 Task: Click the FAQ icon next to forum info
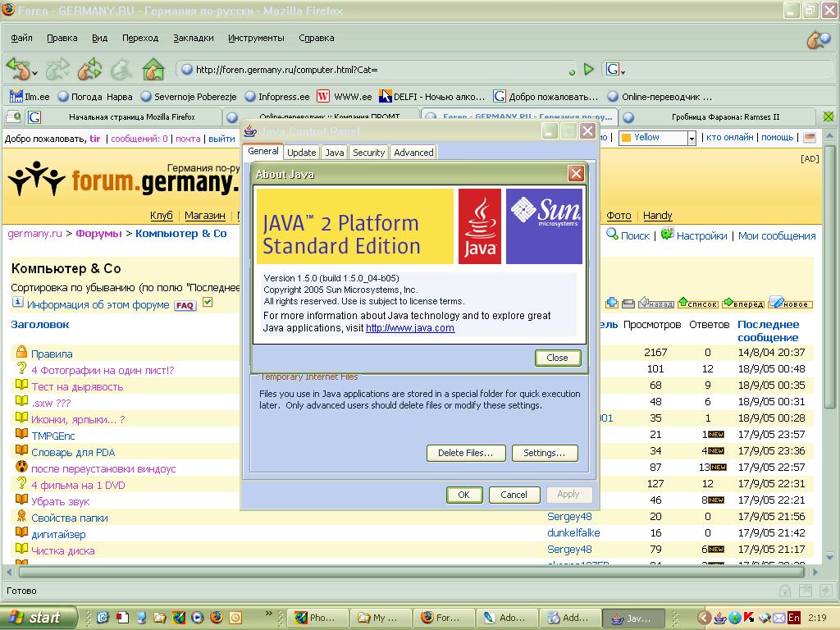point(185,305)
